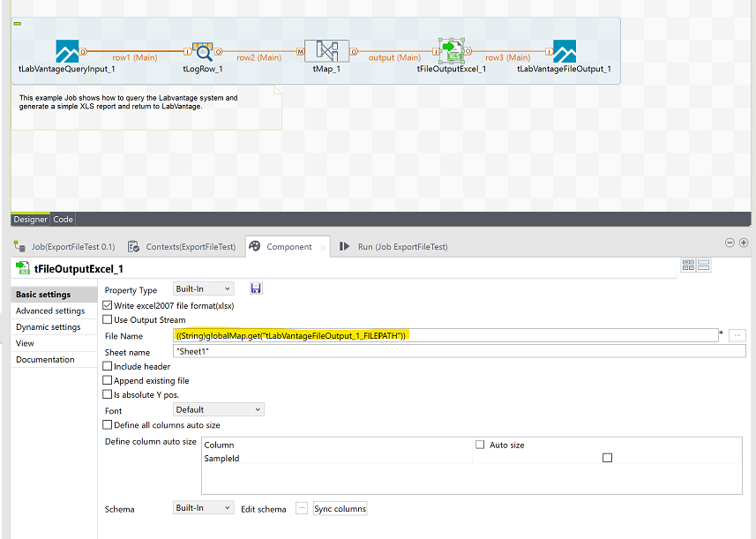Save property to repository icon
This screenshot has height=539, width=756.
(x=256, y=288)
